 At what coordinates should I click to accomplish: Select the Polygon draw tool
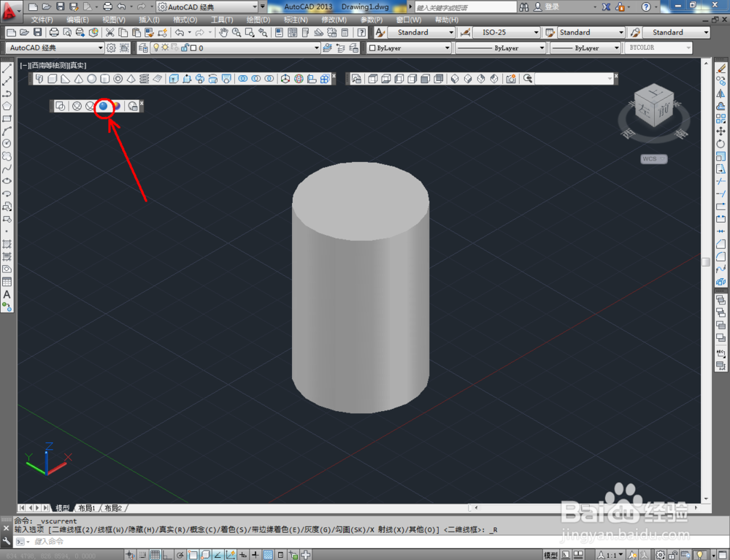pyautogui.click(x=7, y=106)
